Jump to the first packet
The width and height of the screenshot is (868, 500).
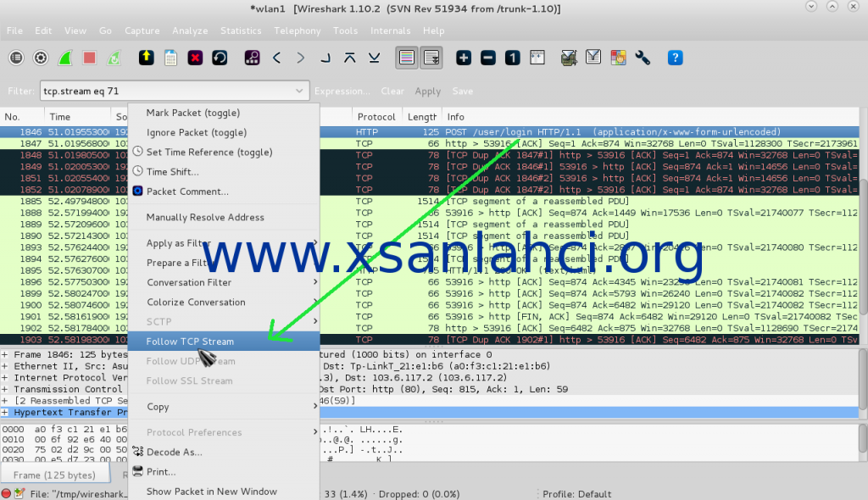[350, 58]
